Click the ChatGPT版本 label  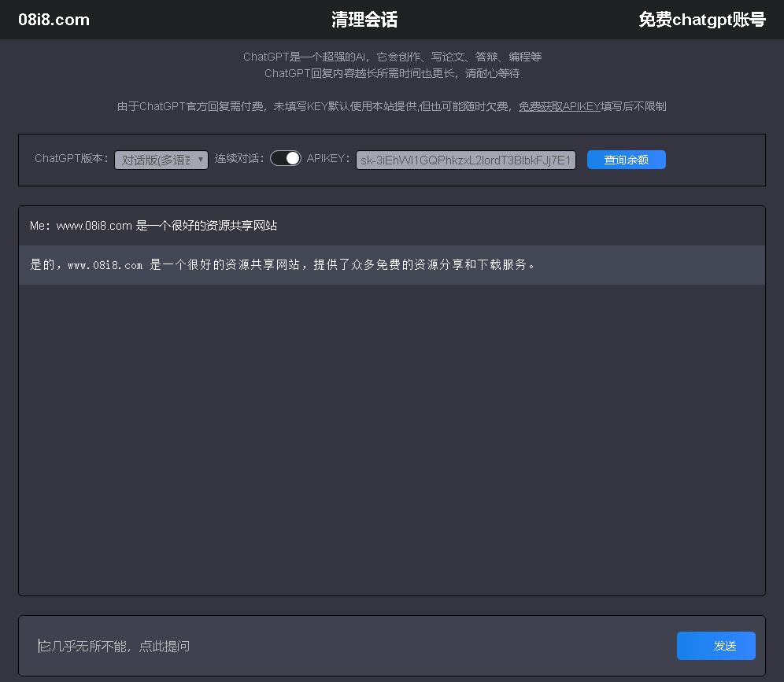coord(72,158)
